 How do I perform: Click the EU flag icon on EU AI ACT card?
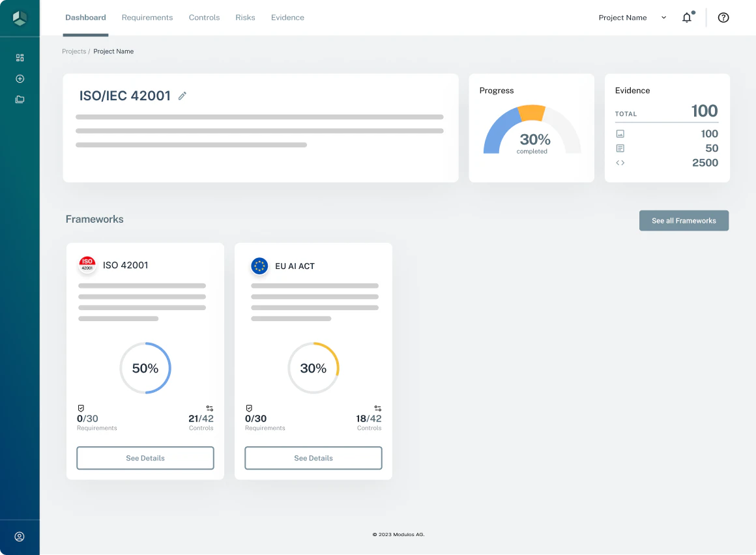(259, 266)
